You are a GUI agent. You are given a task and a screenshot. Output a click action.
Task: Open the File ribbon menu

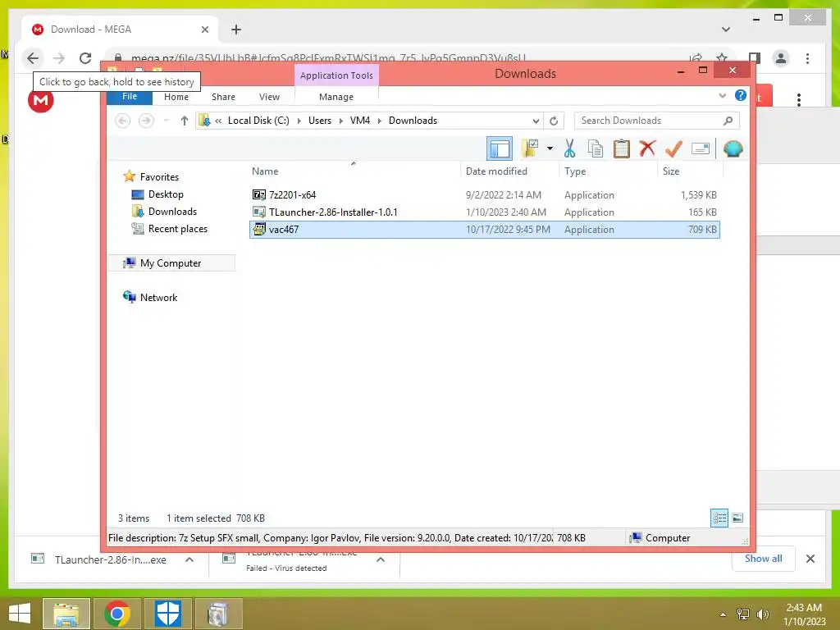tap(130, 97)
